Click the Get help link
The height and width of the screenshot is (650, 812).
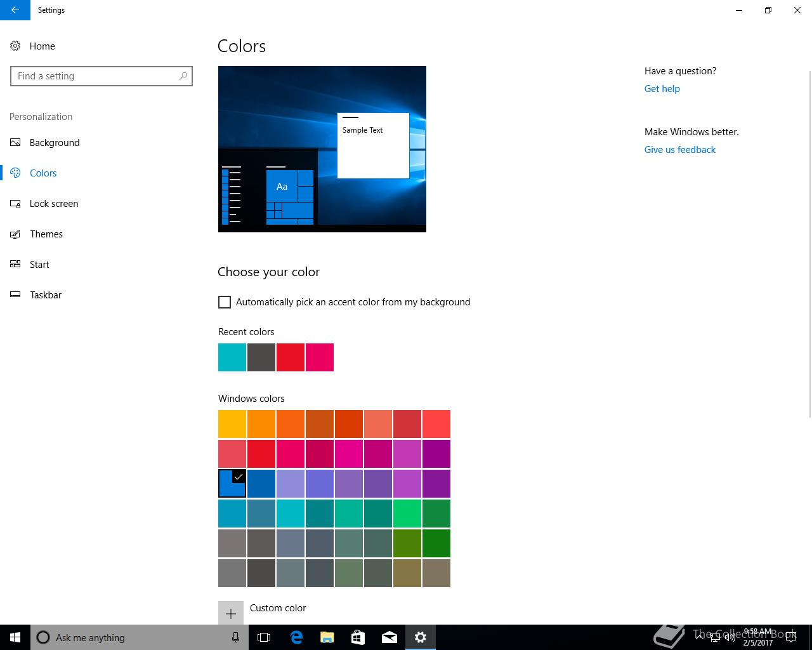662,89
